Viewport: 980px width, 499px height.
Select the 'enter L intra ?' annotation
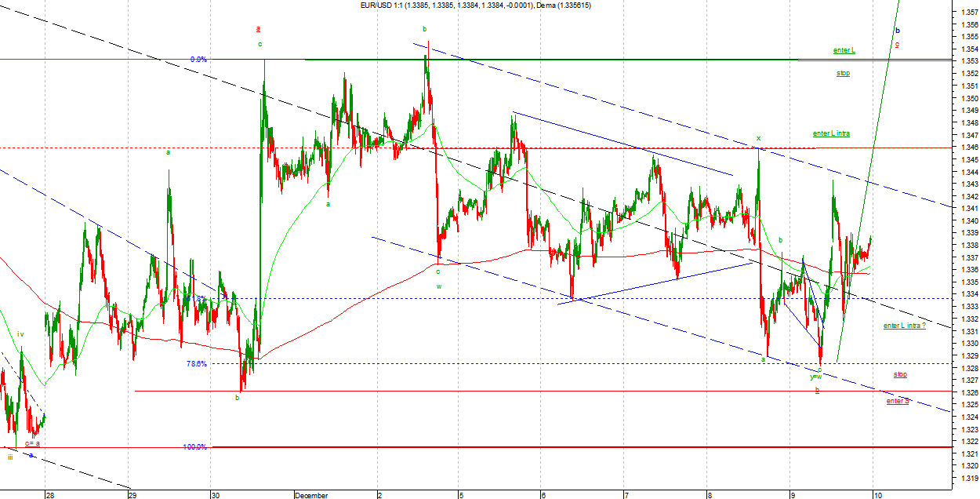point(904,326)
